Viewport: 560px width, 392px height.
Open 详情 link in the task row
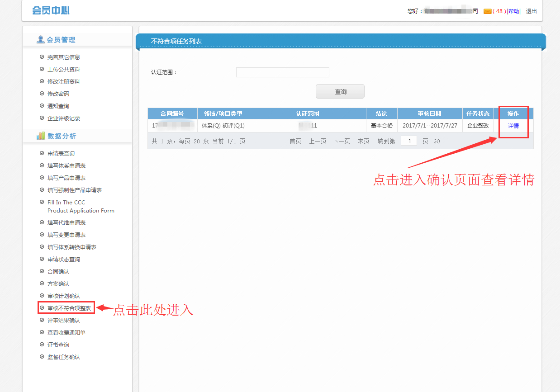[513, 126]
